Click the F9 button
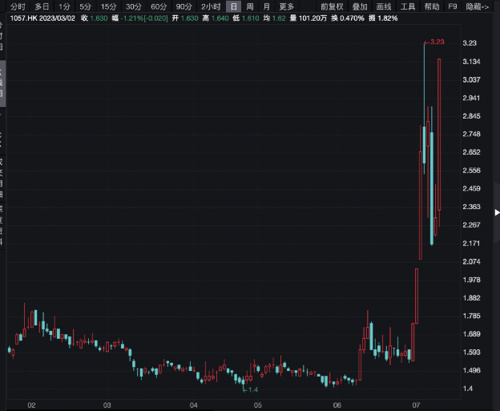The height and width of the screenshot is (411, 500). click(x=452, y=6)
